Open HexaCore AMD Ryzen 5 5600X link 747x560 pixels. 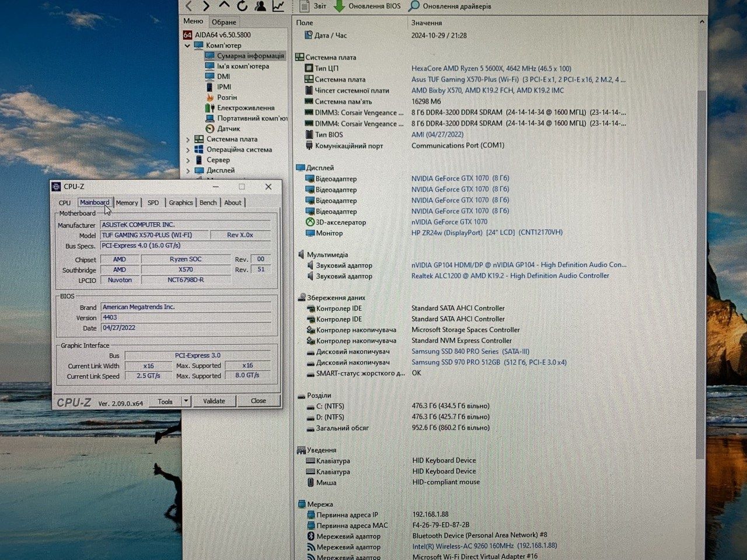click(491, 69)
